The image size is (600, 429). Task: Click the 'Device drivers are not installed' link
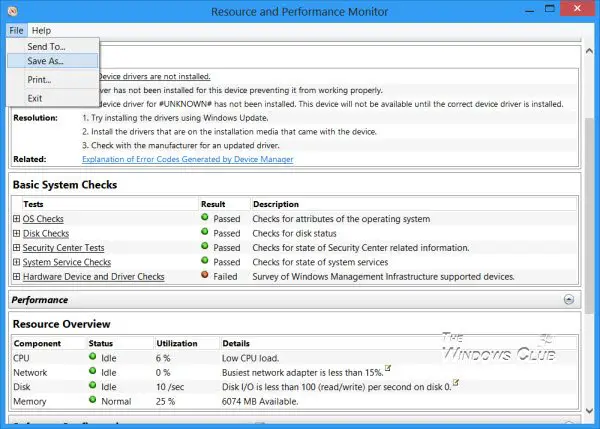(x=154, y=77)
